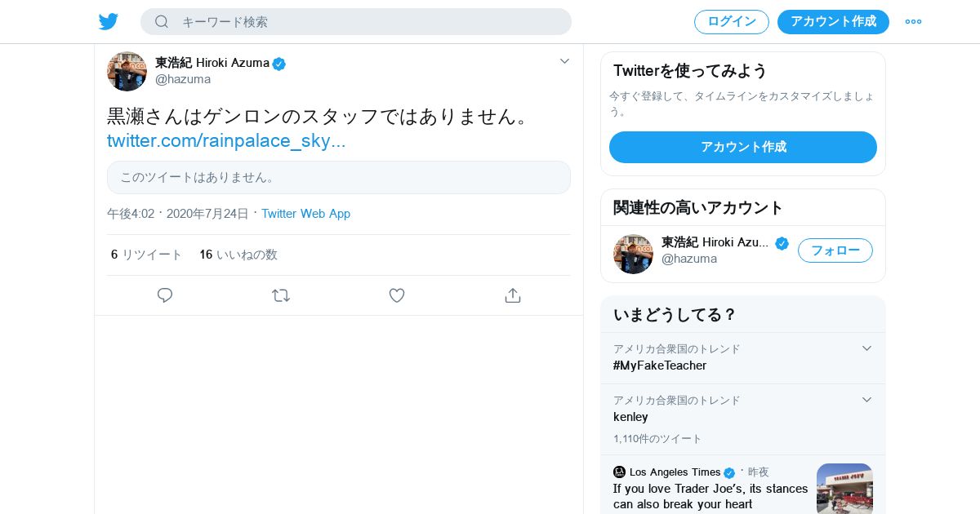View the 6 リツイート list

coord(147,255)
